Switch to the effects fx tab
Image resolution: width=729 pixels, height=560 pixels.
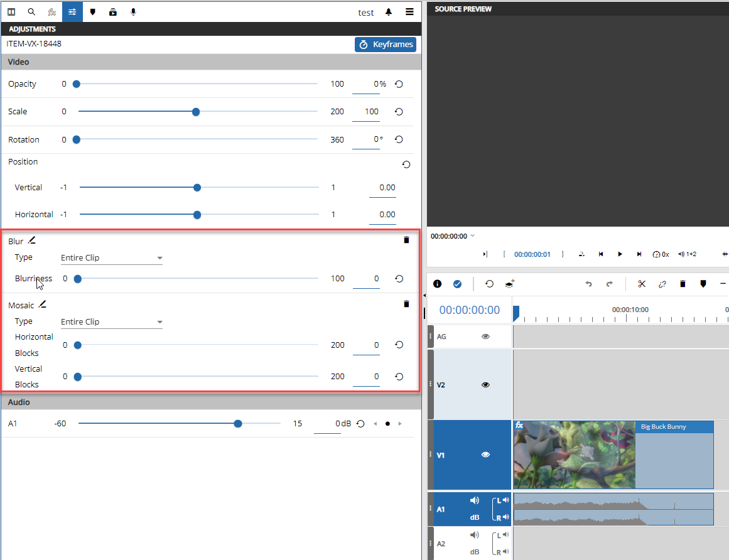(52, 12)
